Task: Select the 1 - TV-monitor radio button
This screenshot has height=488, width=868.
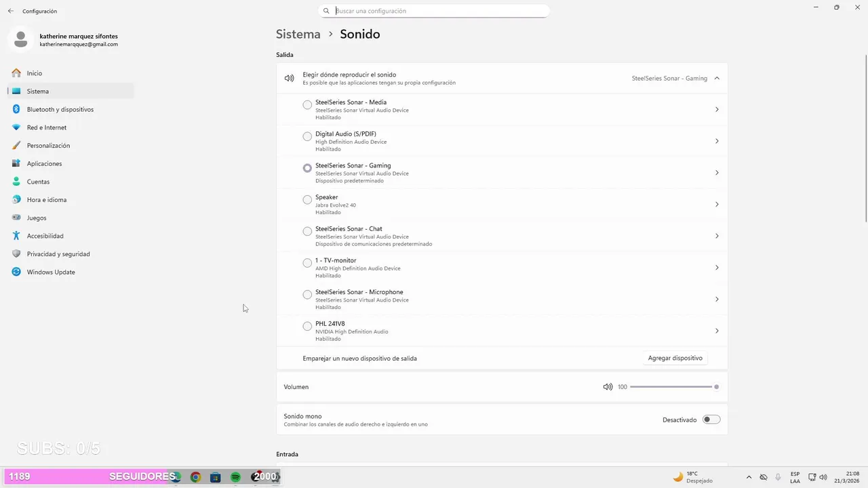Action: click(x=307, y=263)
